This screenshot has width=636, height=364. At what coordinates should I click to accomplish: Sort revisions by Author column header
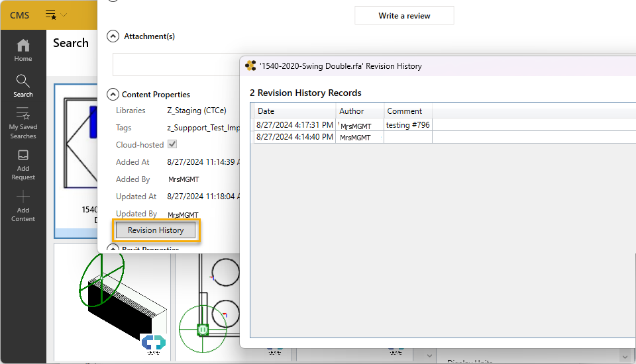click(x=360, y=111)
